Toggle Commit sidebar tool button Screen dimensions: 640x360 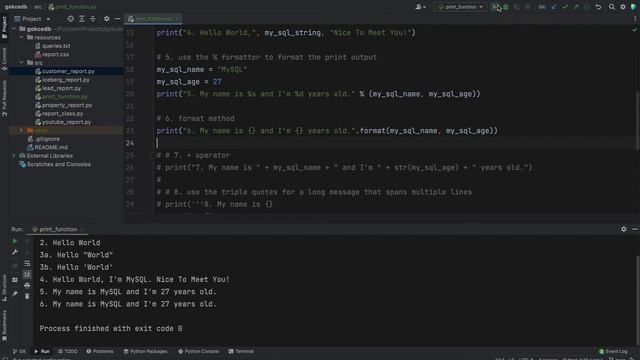tap(4, 59)
